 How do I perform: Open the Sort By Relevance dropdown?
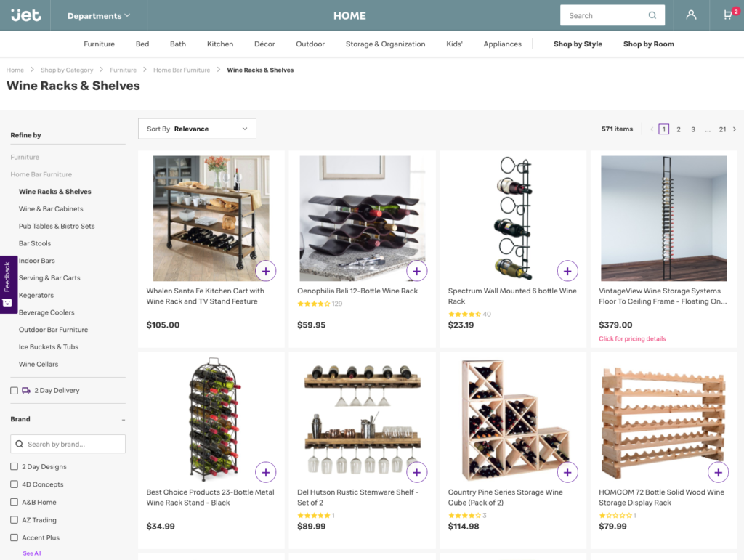click(x=197, y=129)
